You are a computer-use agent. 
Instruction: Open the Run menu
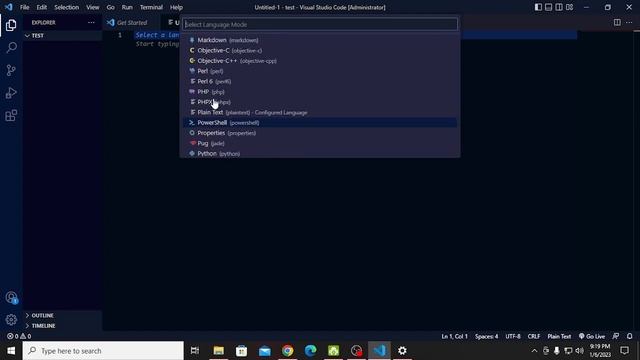[x=127, y=7]
